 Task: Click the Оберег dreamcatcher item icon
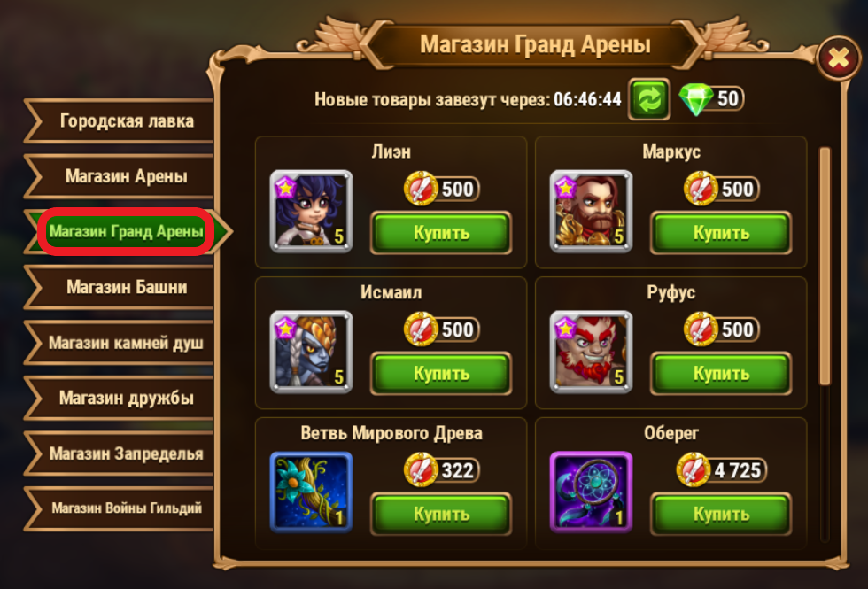592,492
